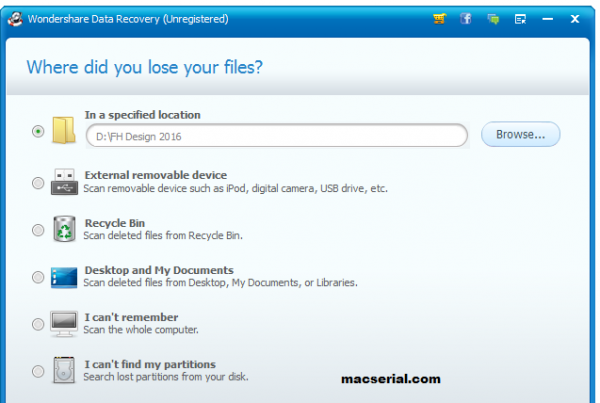Image resolution: width=600 pixels, height=403 pixels.
Task: Click the 'Recycle Bin' heading text
Action: [x=114, y=223]
